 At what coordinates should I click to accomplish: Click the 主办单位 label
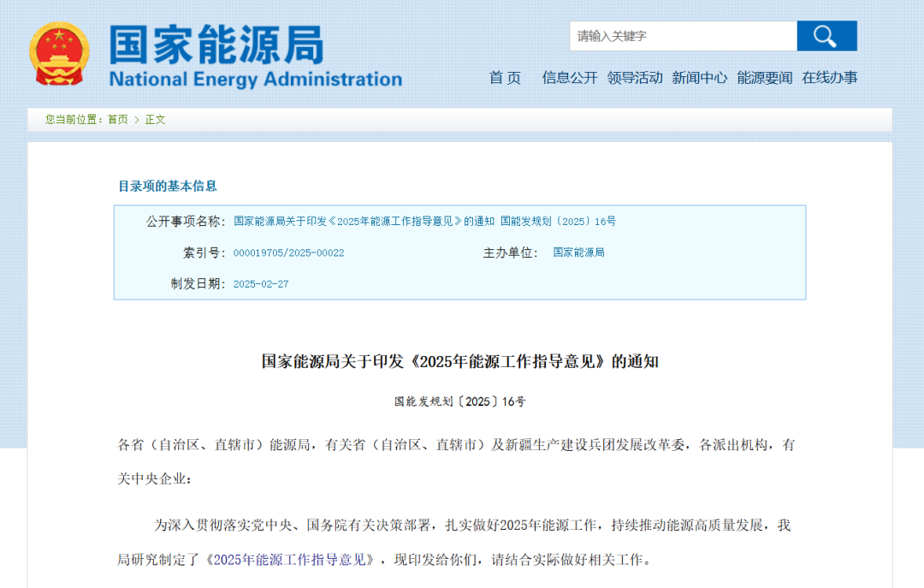(x=511, y=253)
